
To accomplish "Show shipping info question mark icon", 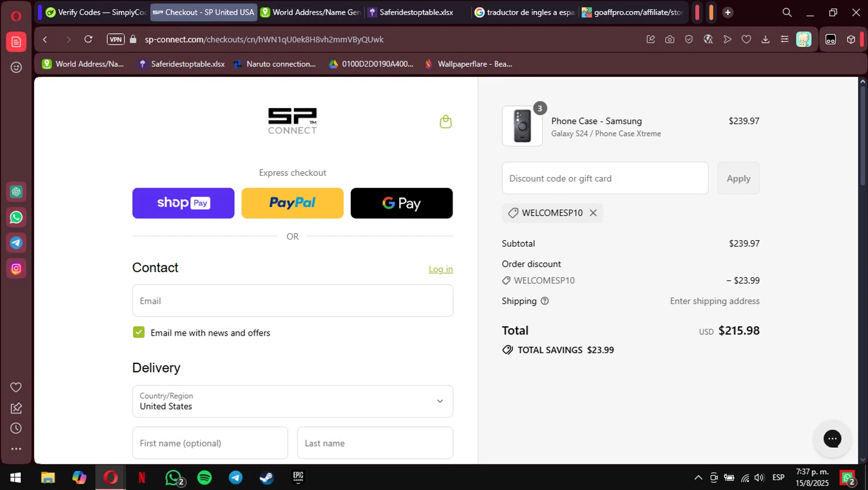I will (545, 301).
